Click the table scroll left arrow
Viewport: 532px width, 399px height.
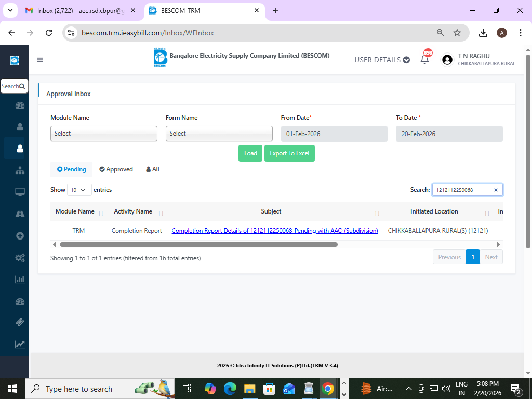tap(54, 245)
